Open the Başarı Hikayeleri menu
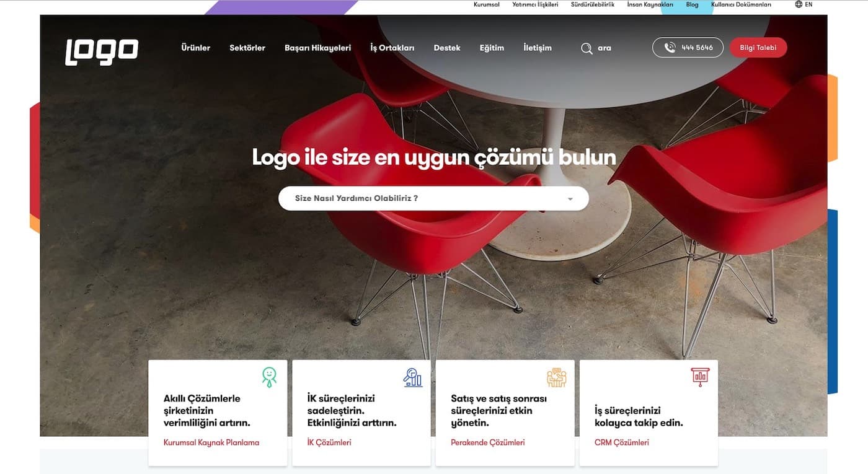The width and height of the screenshot is (868, 474). pyautogui.click(x=317, y=48)
